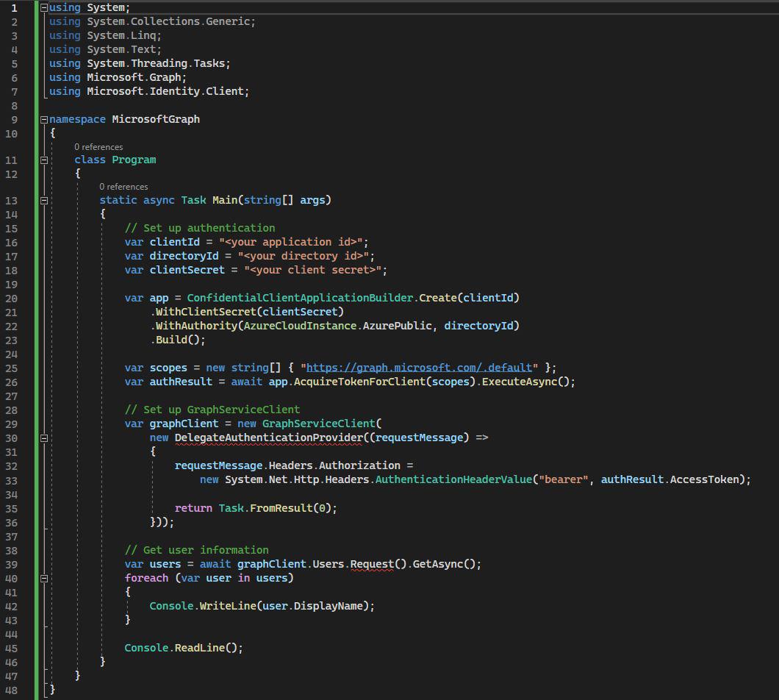Click line number 1 in the gutter
Image resolution: width=779 pixels, height=700 pixels.
point(15,8)
